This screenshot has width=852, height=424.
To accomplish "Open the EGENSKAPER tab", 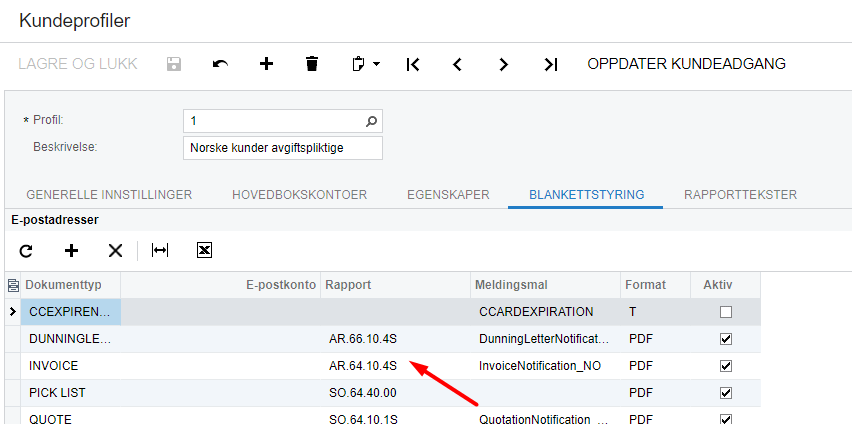I will coord(448,195).
